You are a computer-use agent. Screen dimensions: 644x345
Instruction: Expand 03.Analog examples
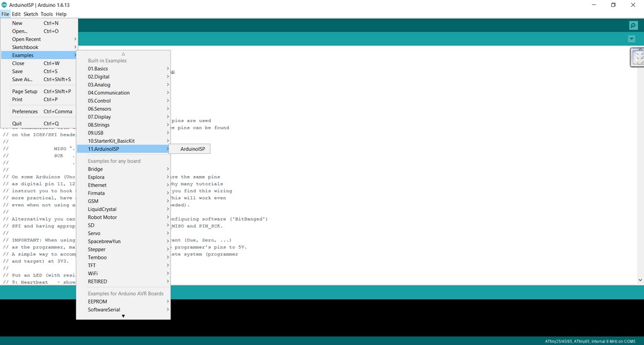pyautogui.click(x=123, y=85)
